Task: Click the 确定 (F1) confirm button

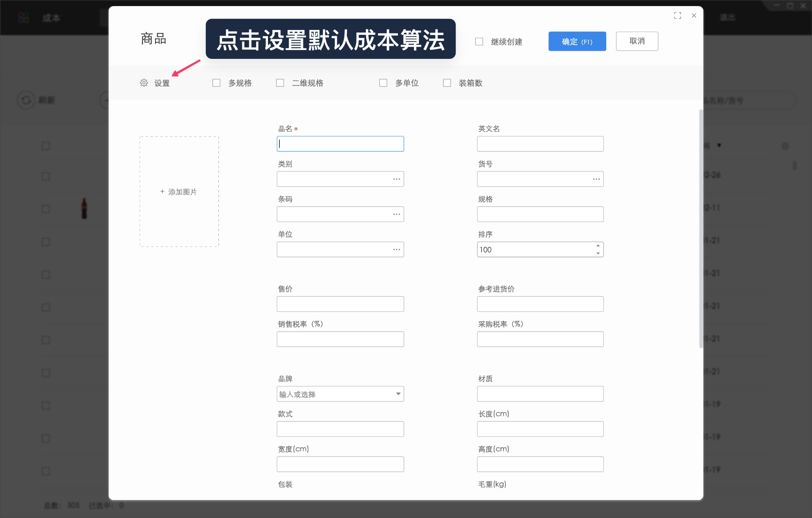Action: point(577,41)
